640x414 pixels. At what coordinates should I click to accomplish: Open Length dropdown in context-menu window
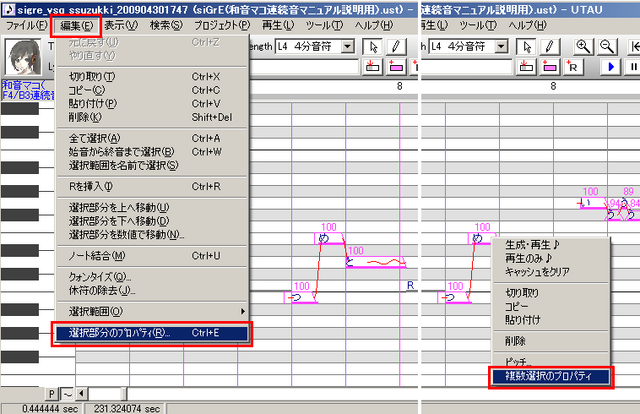point(502,47)
